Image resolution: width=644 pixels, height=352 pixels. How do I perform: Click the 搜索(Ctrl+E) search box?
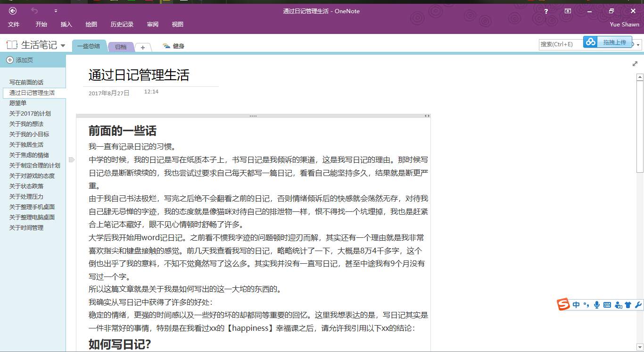(x=561, y=44)
